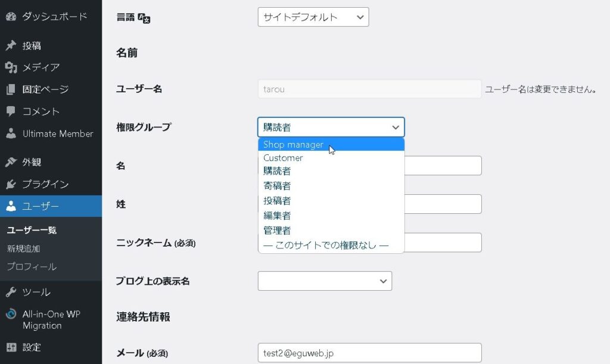Select the Customer role option
Screen dimensions: 610x364
(x=284, y=158)
